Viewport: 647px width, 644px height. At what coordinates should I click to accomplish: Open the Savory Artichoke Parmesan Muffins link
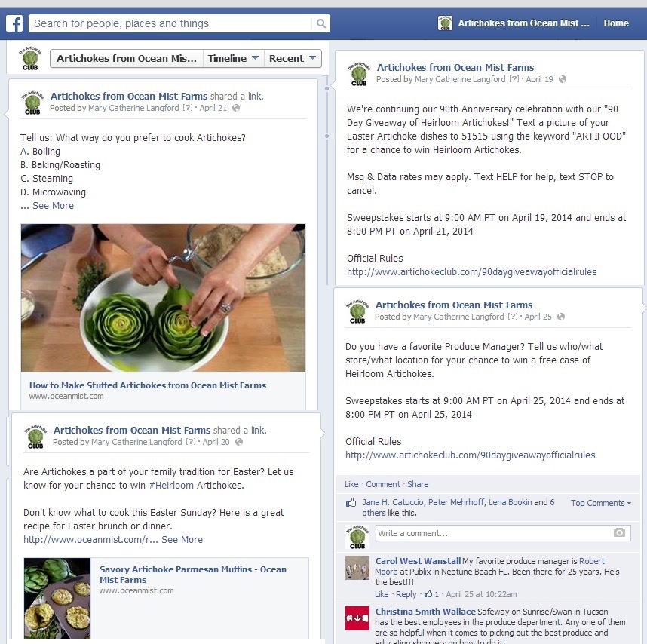pos(193,575)
